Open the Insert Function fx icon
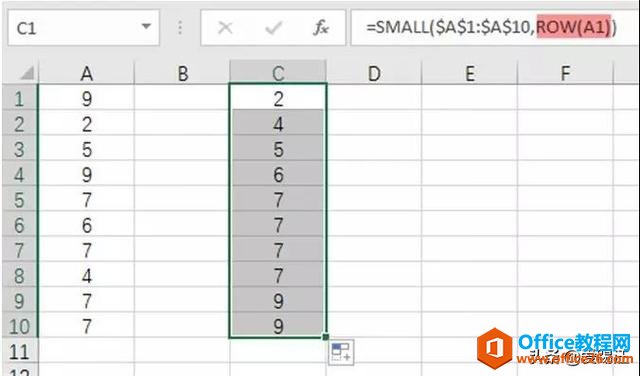 (321, 28)
